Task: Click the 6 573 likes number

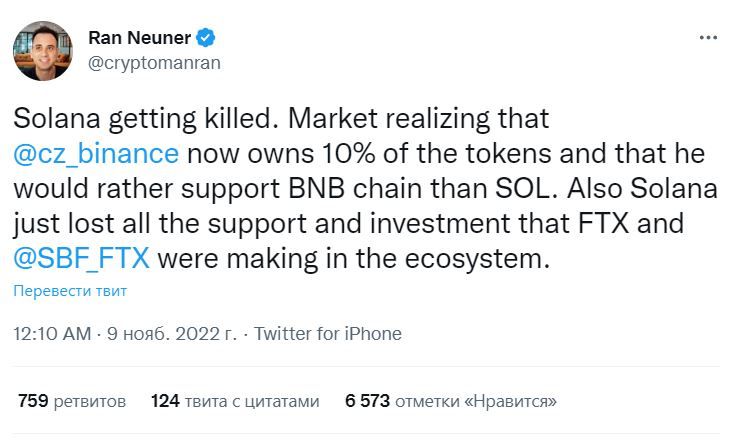Action: coord(366,401)
